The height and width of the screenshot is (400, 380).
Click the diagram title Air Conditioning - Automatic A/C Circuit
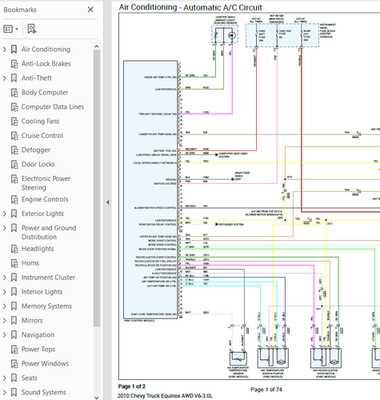[190, 7]
